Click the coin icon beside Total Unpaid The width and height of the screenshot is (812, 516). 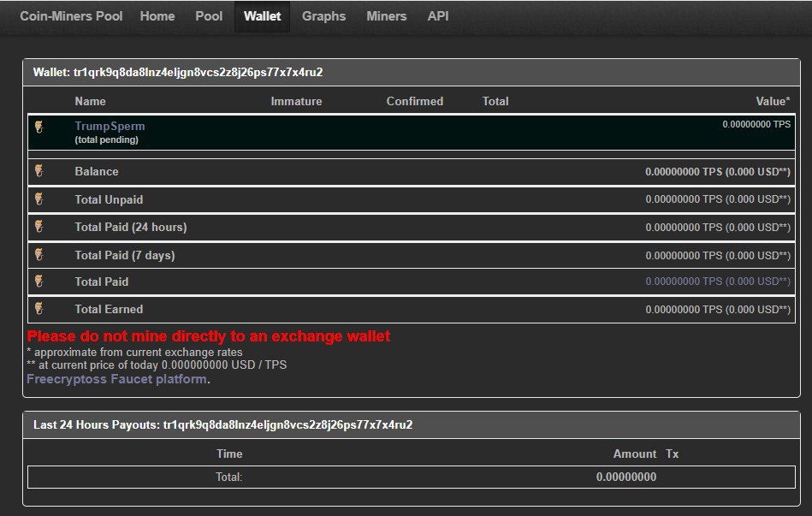[39, 199]
